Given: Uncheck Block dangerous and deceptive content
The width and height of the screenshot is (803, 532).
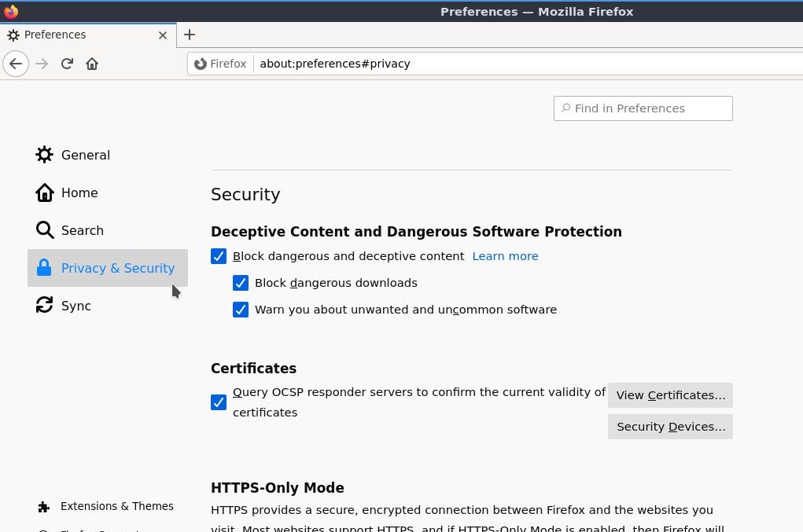Looking at the screenshot, I should [219, 256].
